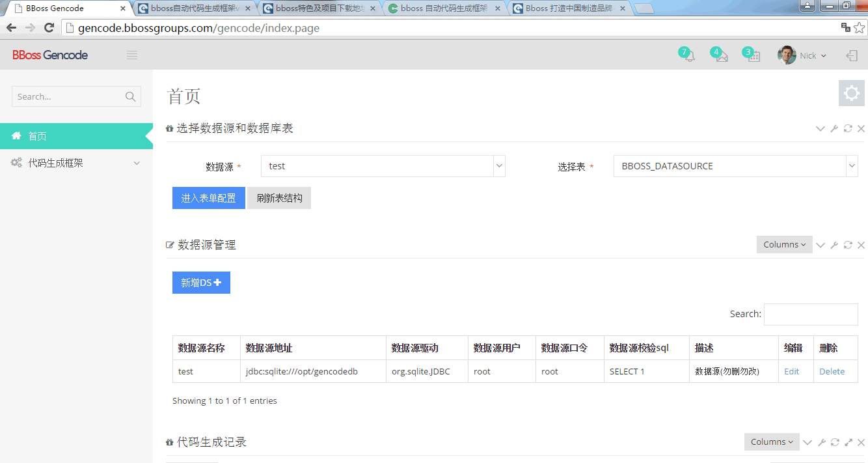Viewport: 868px width, 463px height.
Task: Click the notifications bell icon
Action: [x=688, y=56]
